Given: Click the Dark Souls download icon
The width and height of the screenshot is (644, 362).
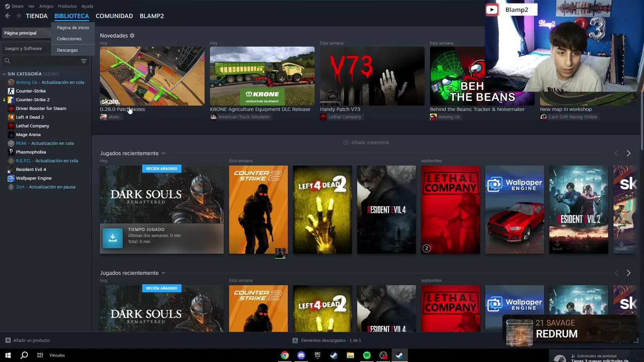Looking at the screenshot, I should click(113, 238).
